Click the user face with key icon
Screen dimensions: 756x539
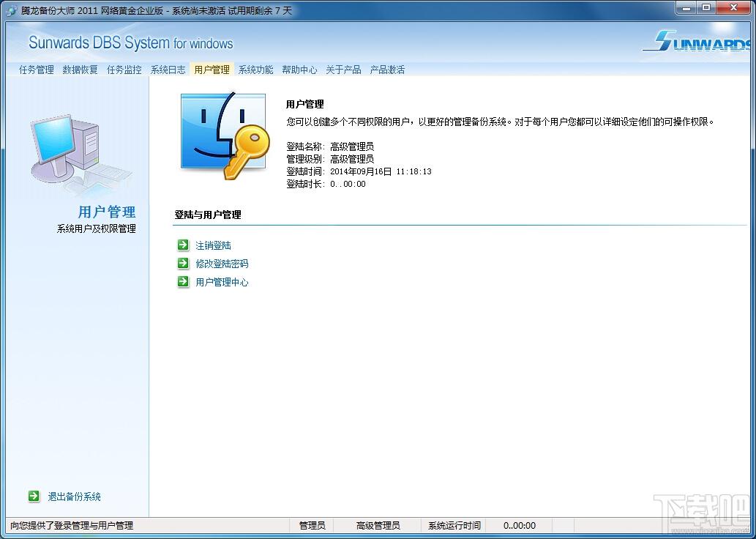coord(225,135)
